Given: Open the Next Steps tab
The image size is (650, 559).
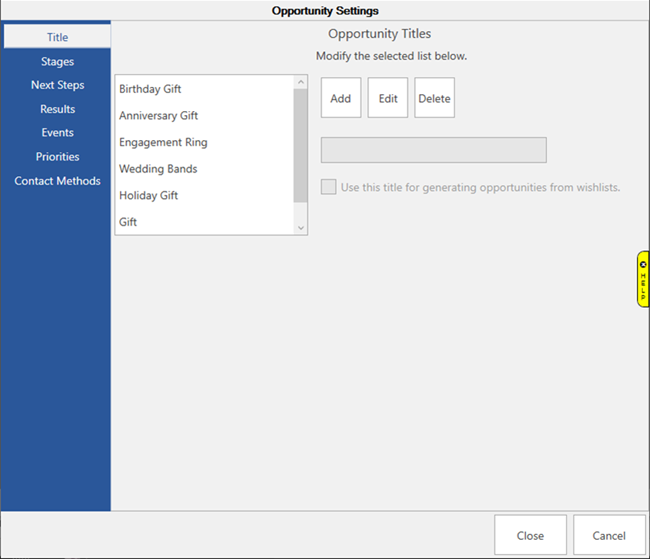Looking at the screenshot, I should point(57,85).
